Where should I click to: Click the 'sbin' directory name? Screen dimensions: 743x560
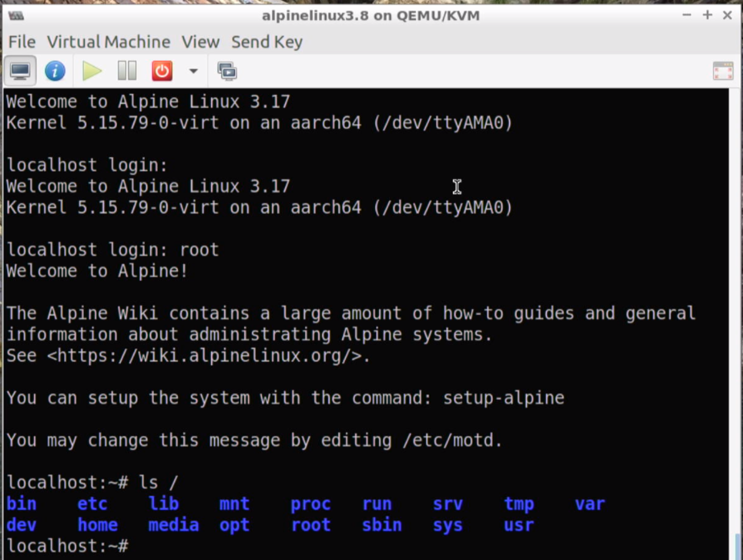382,525
